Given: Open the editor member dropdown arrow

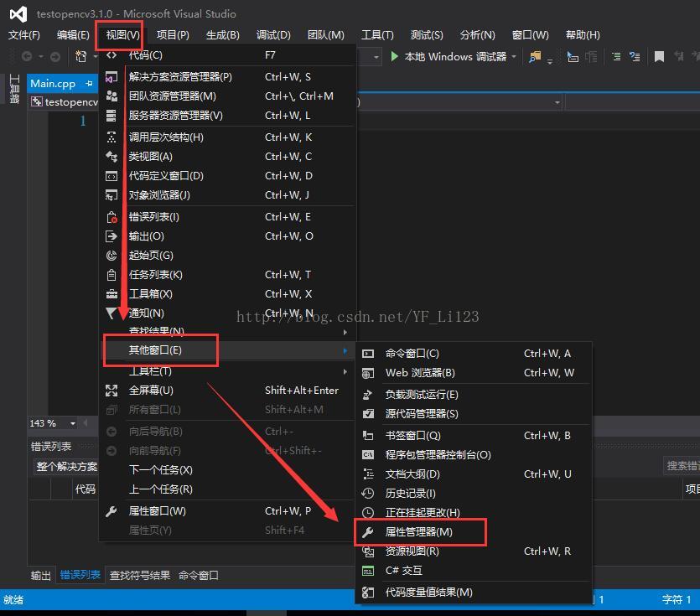Looking at the screenshot, I should tap(557, 102).
